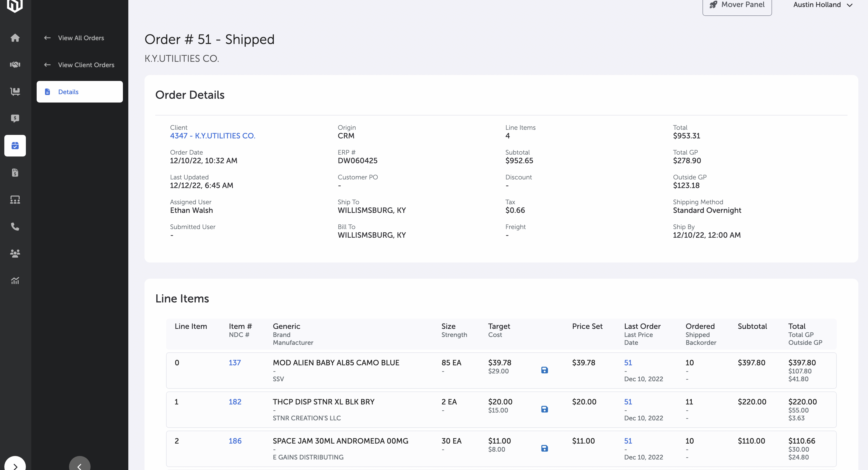
Task: Open last order 51 in SPACE JAM row
Action: (x=628, y=441)
